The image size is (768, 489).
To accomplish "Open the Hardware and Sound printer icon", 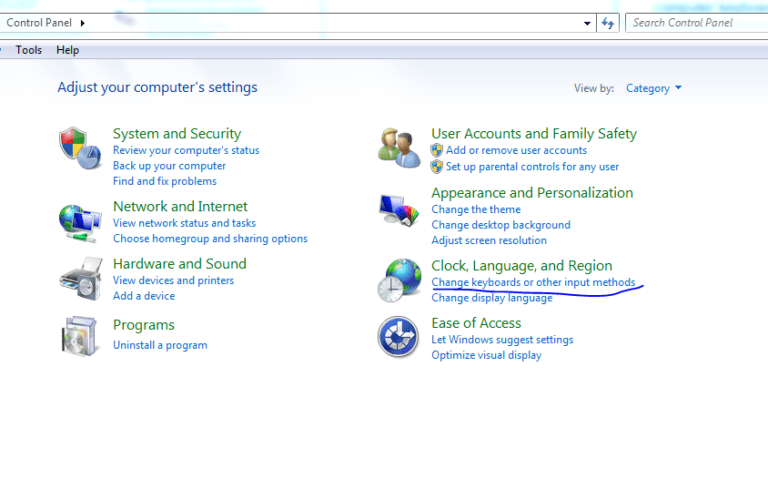I will tap(81, 279).
